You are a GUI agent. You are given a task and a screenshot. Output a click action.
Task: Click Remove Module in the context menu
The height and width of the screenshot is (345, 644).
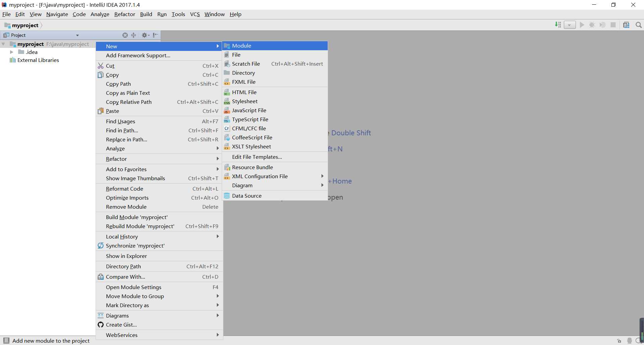tap(159, 207)
